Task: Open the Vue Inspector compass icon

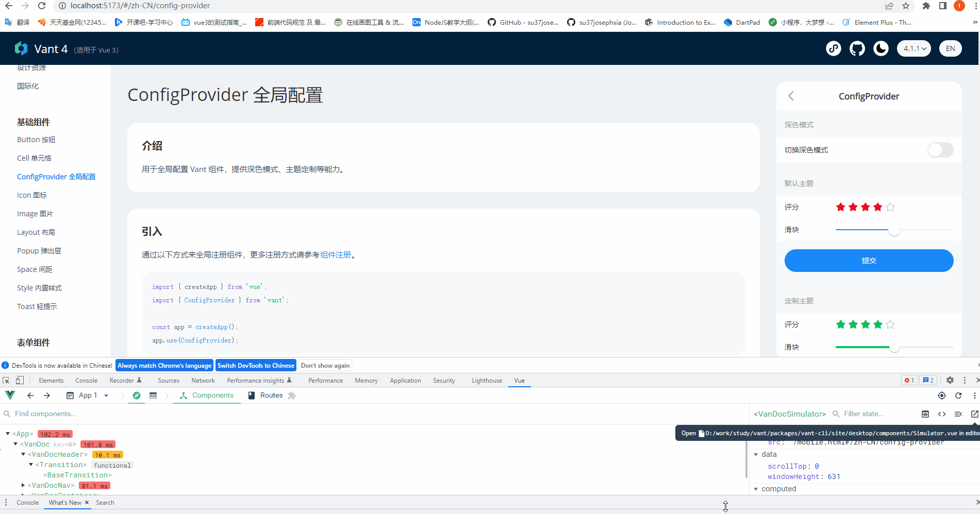Action: click(137, 396)
